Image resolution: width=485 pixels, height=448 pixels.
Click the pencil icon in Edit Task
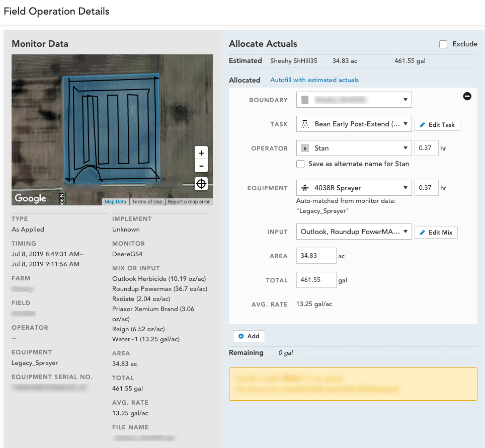422,125
